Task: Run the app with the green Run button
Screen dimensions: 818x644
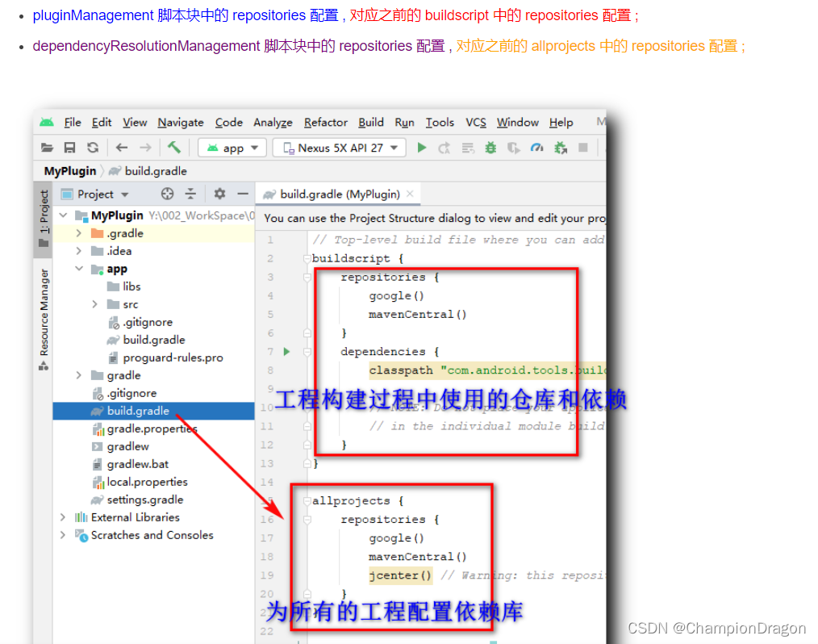Action: 422,148
